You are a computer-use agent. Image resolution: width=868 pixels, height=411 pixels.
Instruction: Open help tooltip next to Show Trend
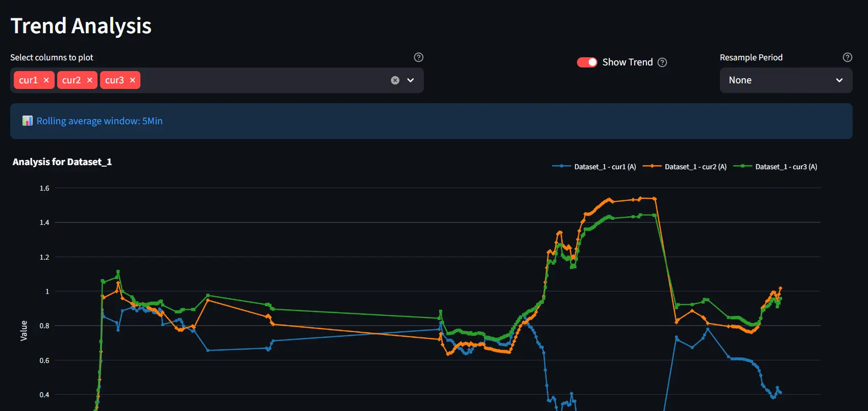click(x=662, y=62)
